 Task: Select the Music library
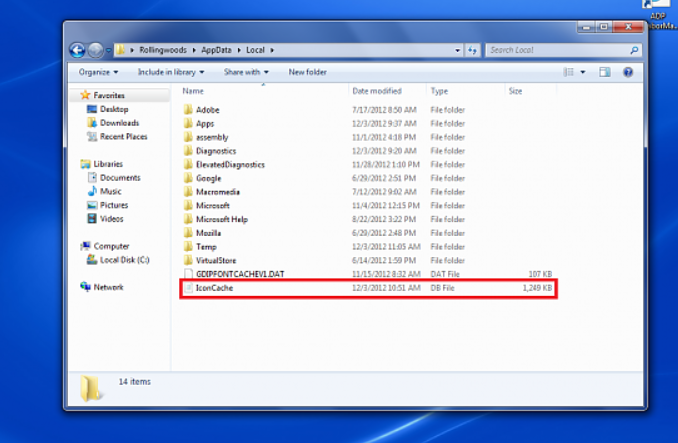click(x=110, y=191)
